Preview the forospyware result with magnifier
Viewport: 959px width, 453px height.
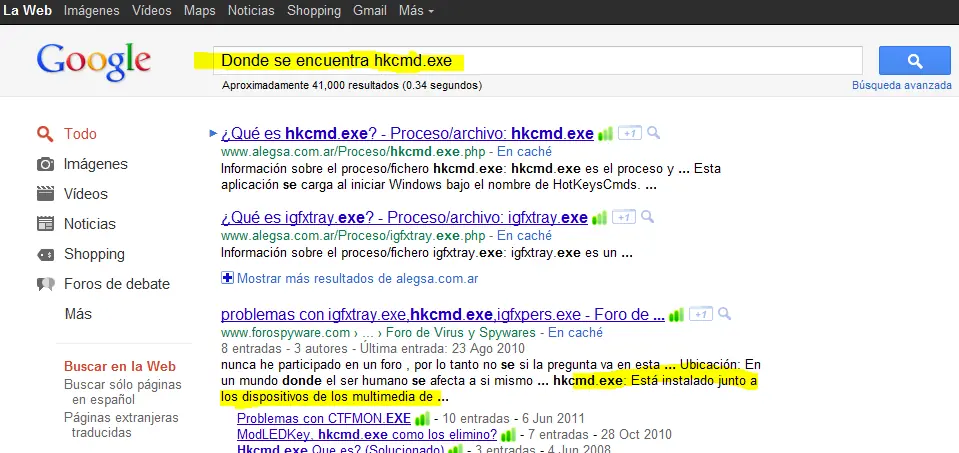click(724, 314)
